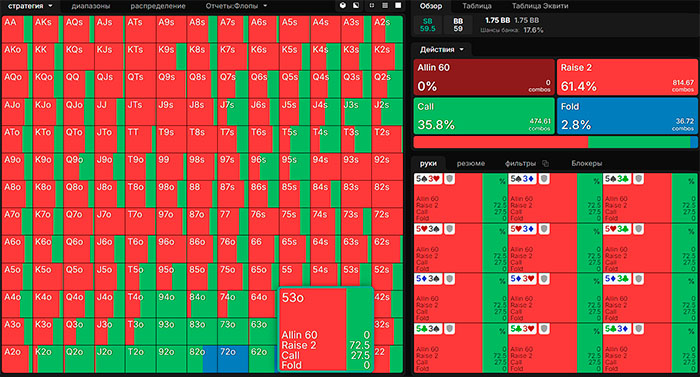This screenshot has width=700, height=377.
Task: Click the green segment of the action frequency bar
Action: point(639,142)
